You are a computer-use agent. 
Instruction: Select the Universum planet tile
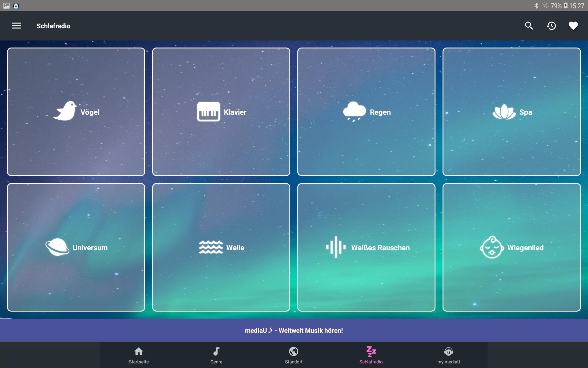point(76,247)
